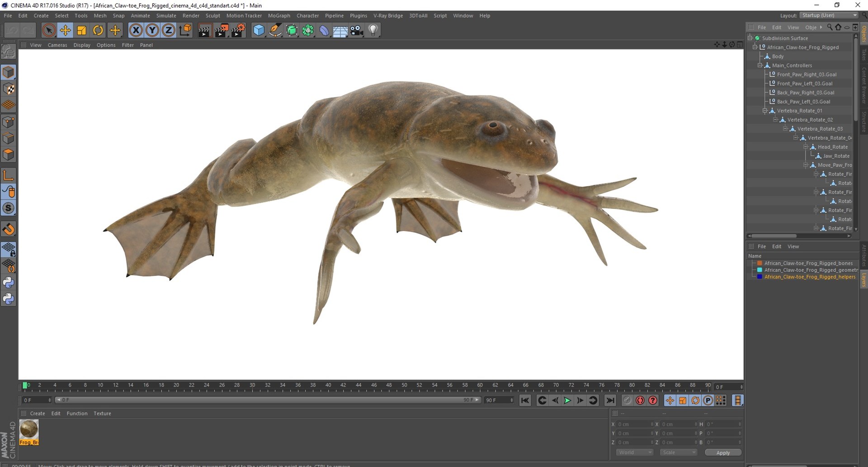Toggle Y axis lock
The image size is (868, 467).
pyautogui.click(x=152, y=30)
